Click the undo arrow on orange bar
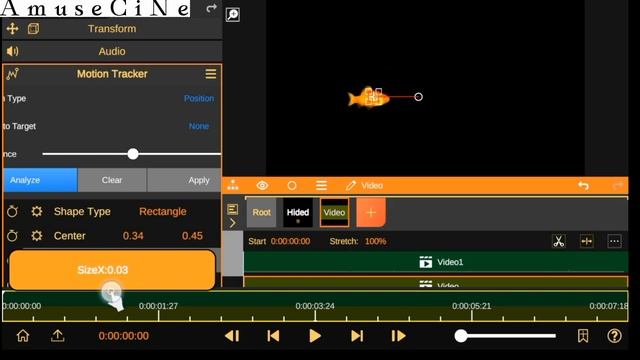Image resolution: width=640 pixels, height=360 pixels. click(583, 186)
